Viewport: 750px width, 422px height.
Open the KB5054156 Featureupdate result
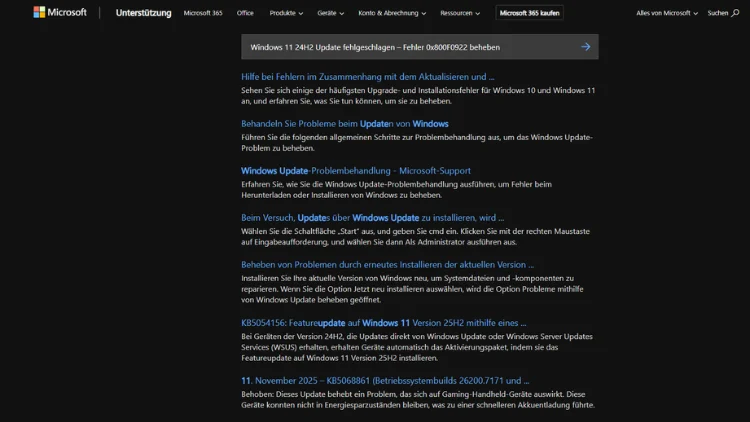coord(384,322)
